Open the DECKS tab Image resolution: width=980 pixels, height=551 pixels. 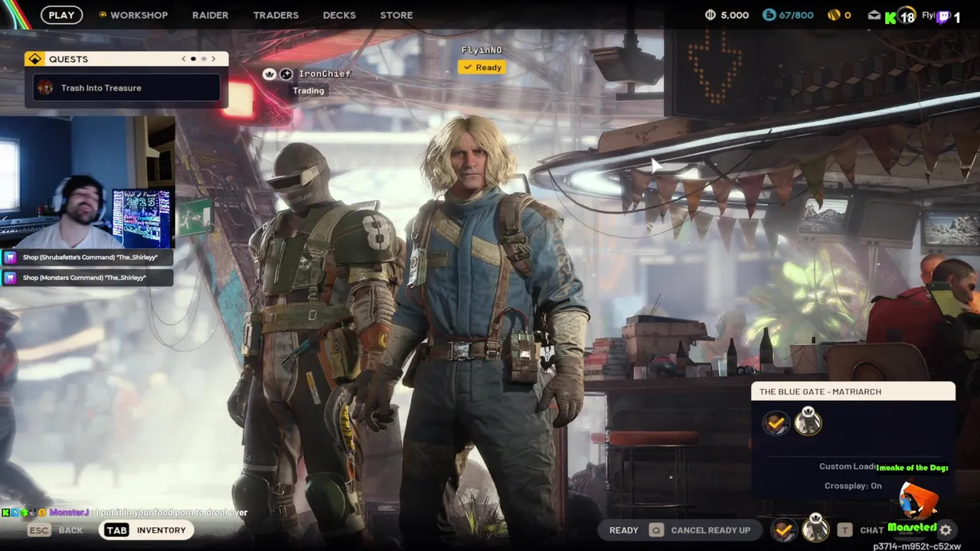339,15
